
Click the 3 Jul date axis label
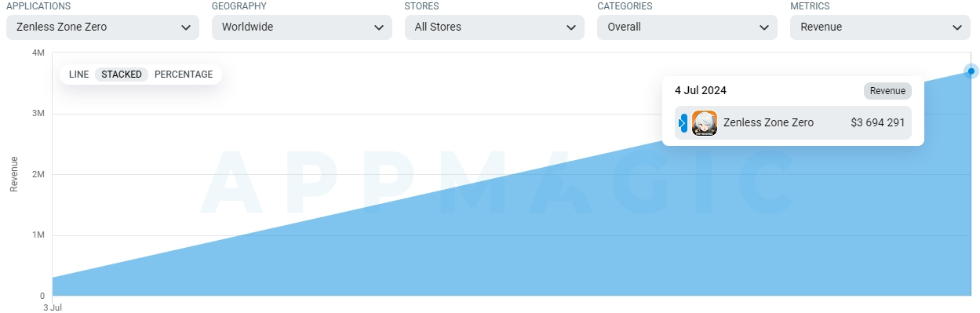pyautogui.click(x=53, y=308)
